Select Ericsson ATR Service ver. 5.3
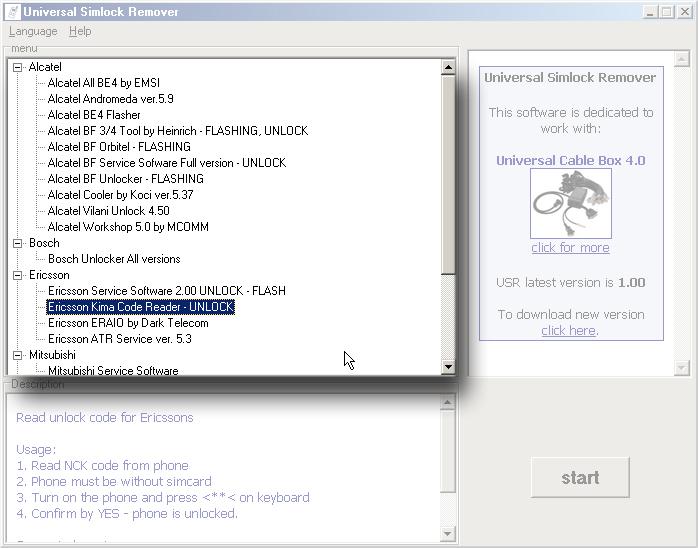Image resolution: width=698 pixels, height=548 pixels. click(x=120, y=339)
